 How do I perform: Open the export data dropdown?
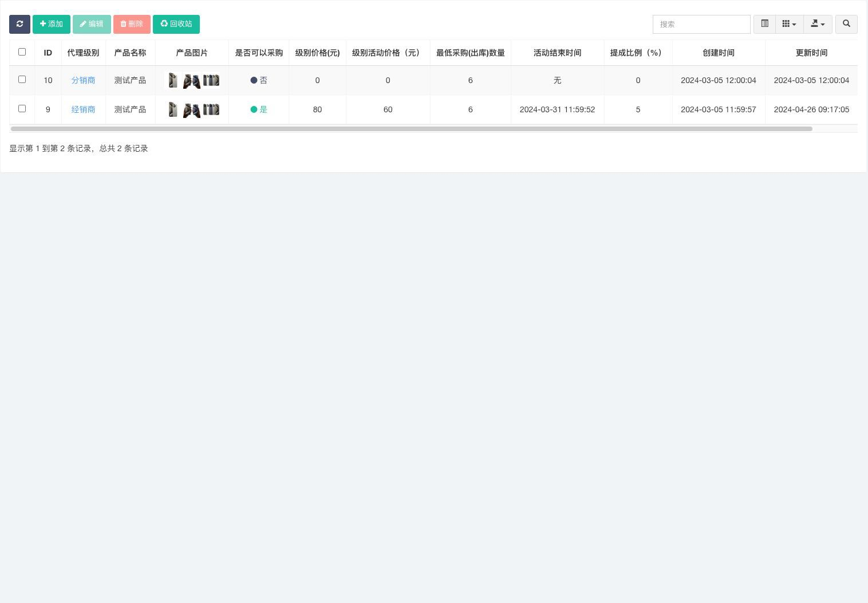pos(818,24)
